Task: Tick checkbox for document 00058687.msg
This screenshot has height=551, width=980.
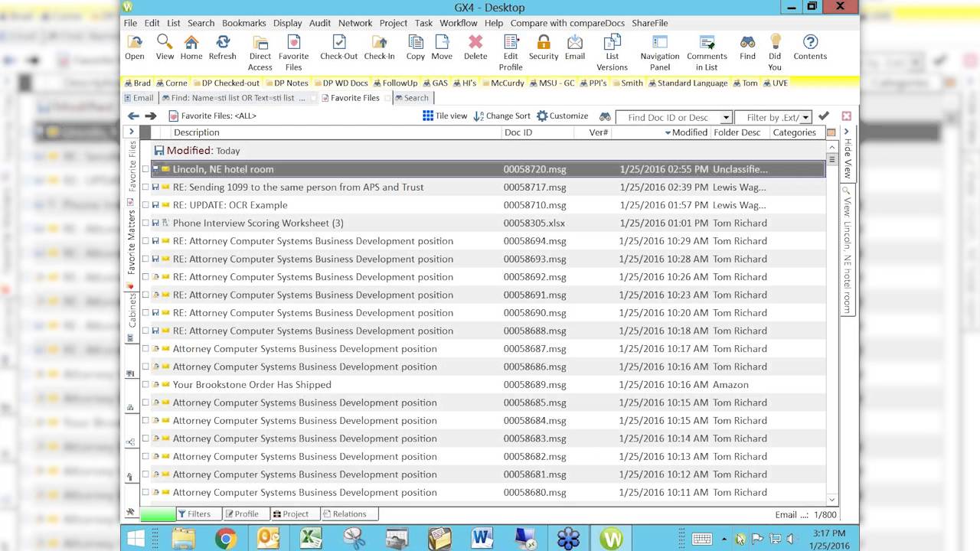Action: pyautogui.click(x=145, y=349)
